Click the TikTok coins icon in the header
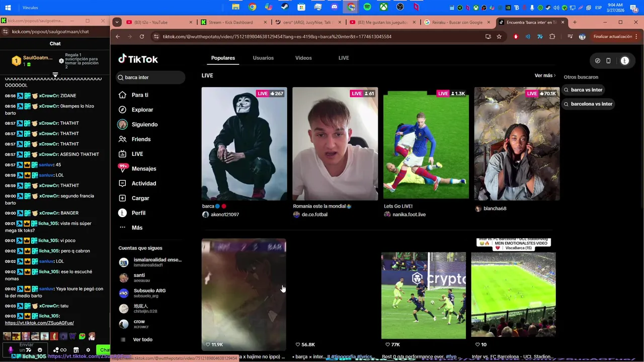 pos(598,60)
